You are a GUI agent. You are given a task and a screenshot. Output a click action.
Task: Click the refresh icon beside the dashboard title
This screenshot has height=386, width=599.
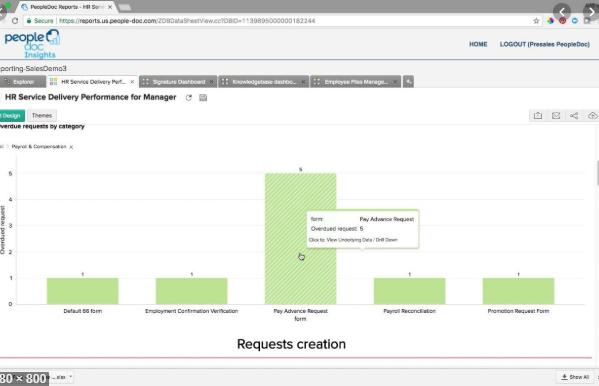point(188,98)
